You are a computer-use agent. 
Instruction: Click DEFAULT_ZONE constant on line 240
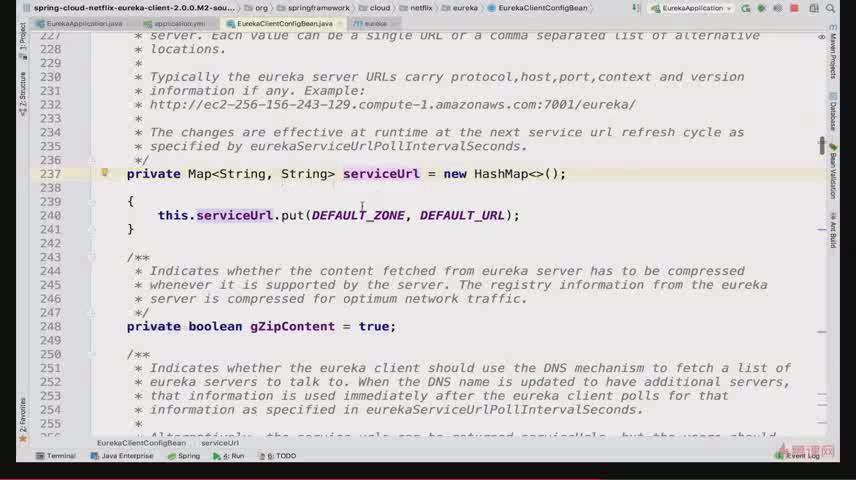click(358, 215)
